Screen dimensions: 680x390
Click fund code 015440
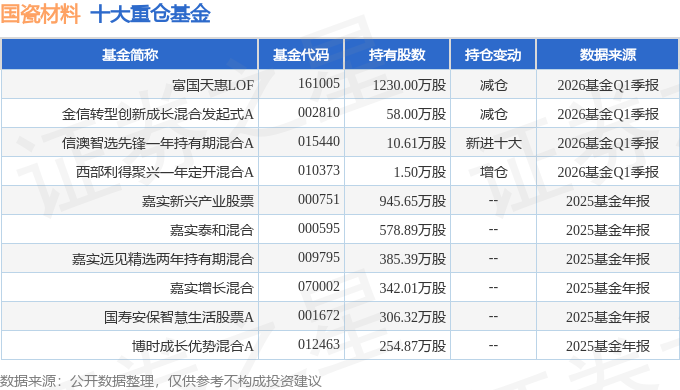319,141
